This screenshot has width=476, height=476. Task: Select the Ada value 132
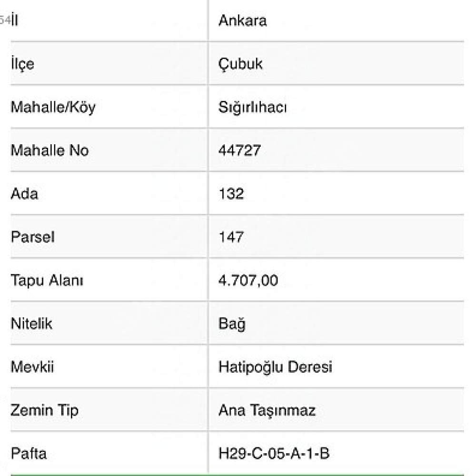(x=231, y=194)
